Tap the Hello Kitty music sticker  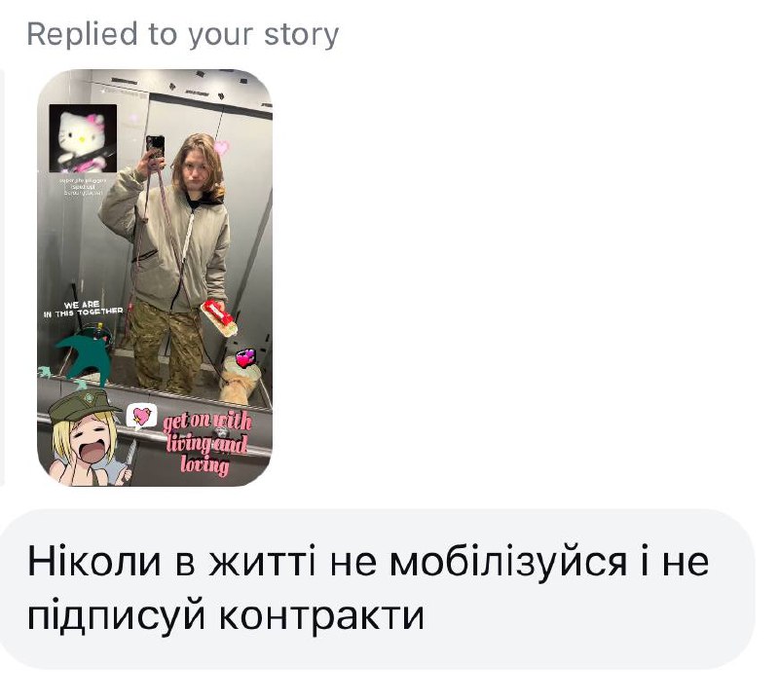(x=83, y=138)
